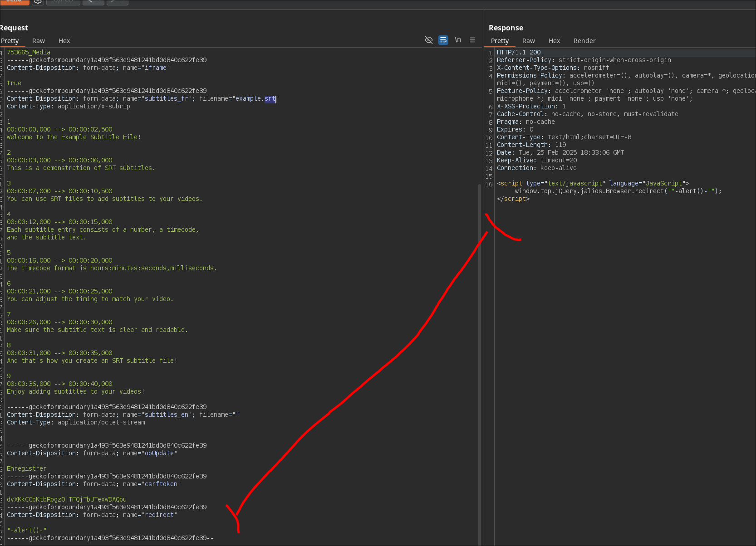Viewport: 756px width, 546px height.
Task: Click the "Request" panel title
Action: (14, 28)
